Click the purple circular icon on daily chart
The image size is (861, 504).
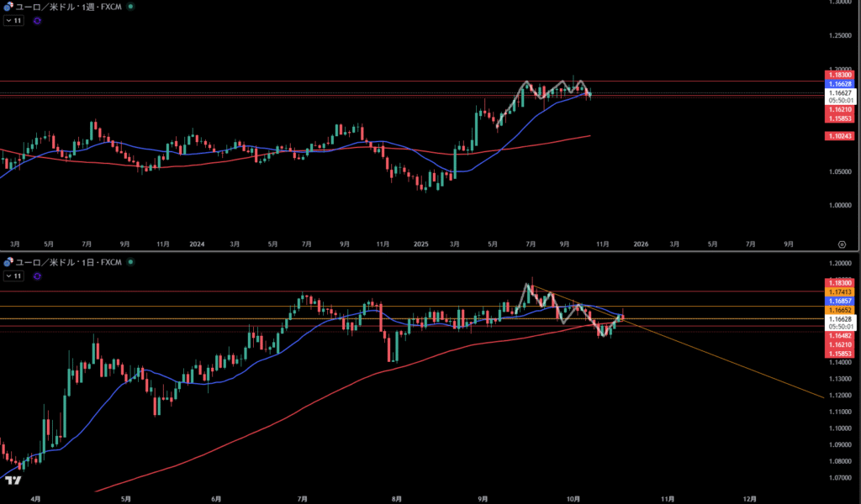point(37,276)
